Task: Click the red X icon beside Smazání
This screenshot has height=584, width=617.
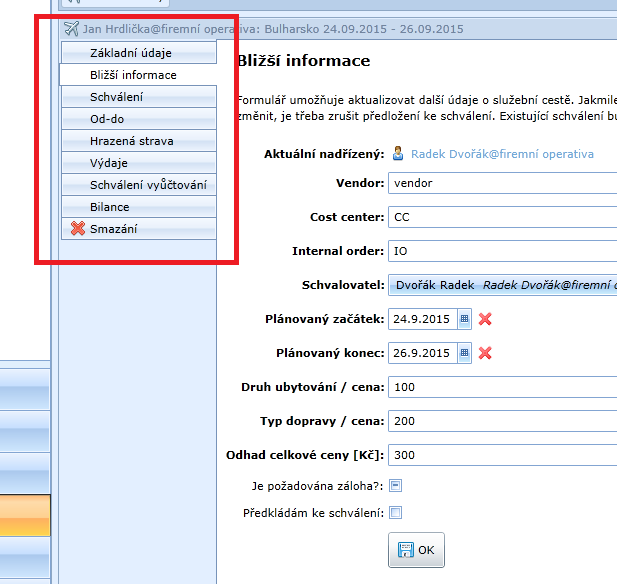Action: pyautogui.click(x=78, y=229)
